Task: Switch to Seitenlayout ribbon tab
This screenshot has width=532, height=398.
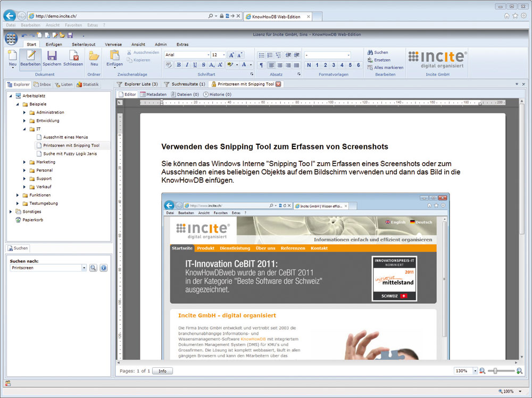Action: (84, 45)
